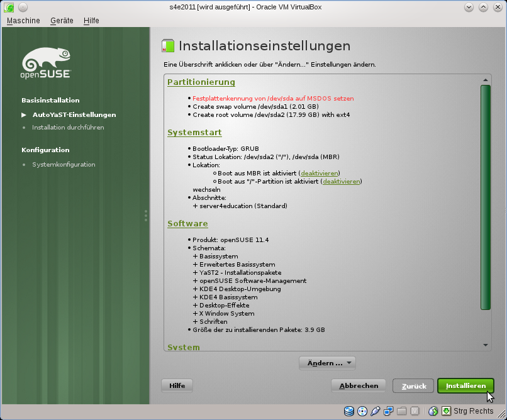Click "KDE4 Desktop-Umgebung" schema entry
The width and height of the screenshot is (507, 420).
point(240,289)
